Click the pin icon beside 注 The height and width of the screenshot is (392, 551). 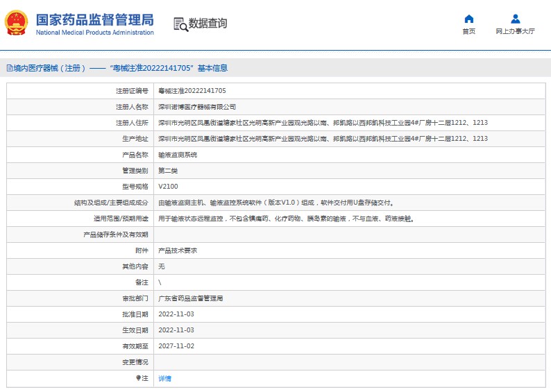[138, 378]
